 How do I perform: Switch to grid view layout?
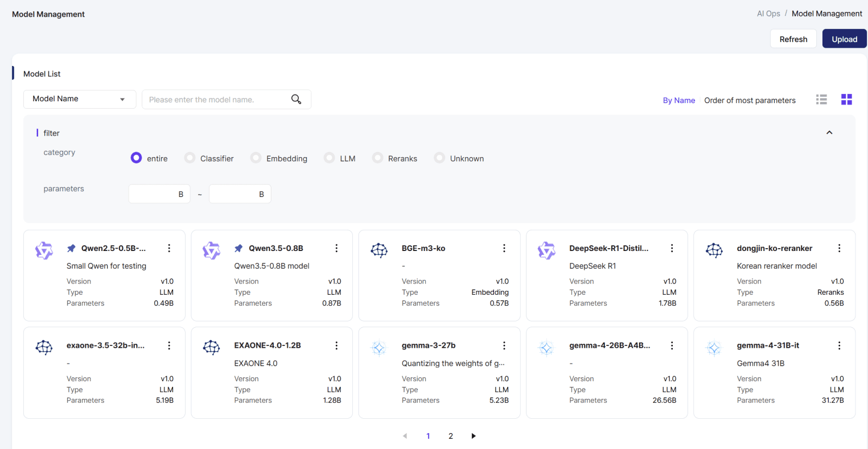846,100
